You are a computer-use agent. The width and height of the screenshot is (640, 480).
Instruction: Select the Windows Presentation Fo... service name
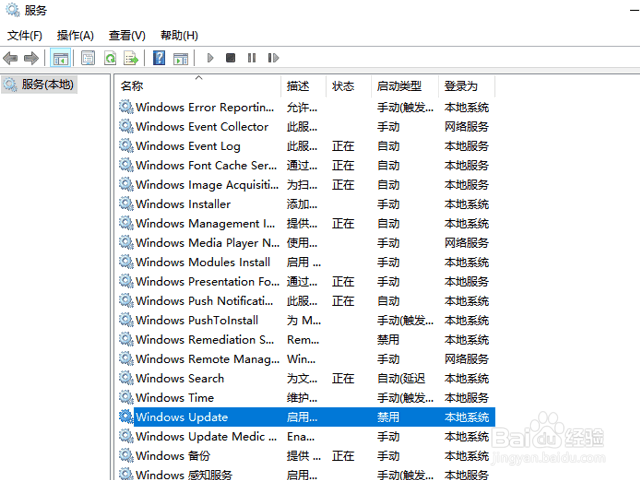[208, 282]
